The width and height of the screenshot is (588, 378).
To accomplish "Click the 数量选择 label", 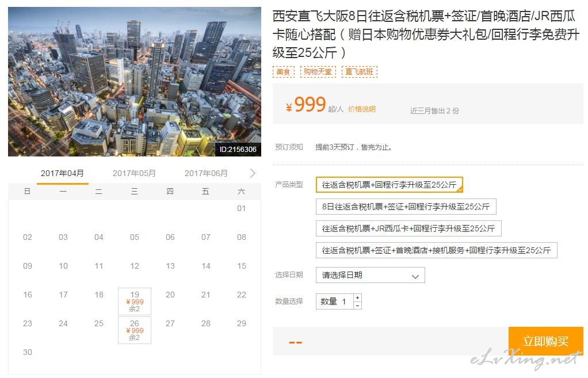I will click(x=289, y=301).
